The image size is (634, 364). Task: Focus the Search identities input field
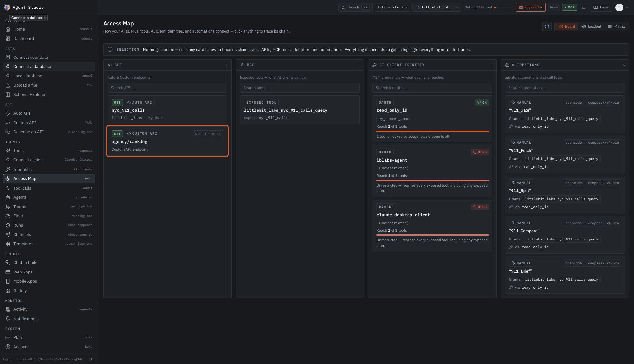pos(432,88)
